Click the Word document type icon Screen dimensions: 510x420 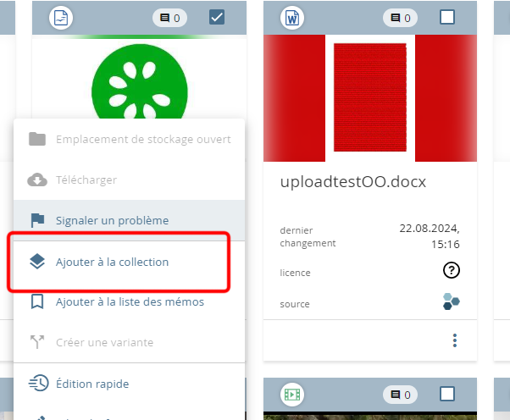(x=292, y=18)
